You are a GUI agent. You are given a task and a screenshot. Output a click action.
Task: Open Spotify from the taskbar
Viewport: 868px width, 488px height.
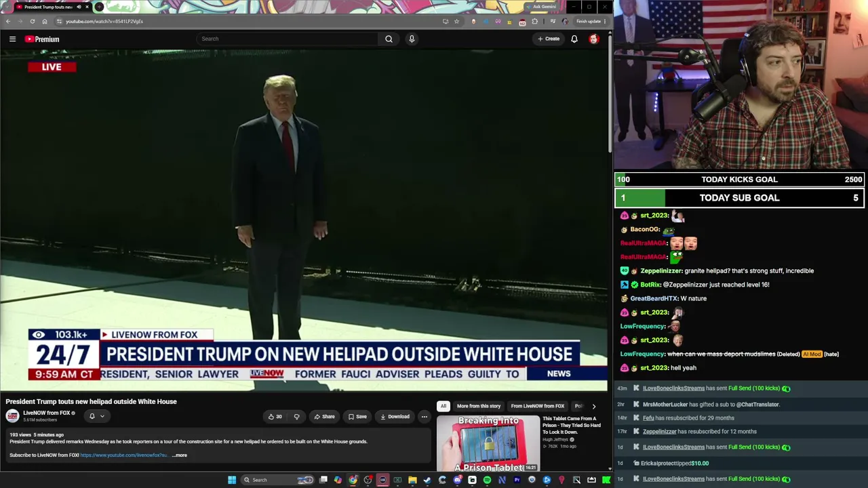(487, 480)
